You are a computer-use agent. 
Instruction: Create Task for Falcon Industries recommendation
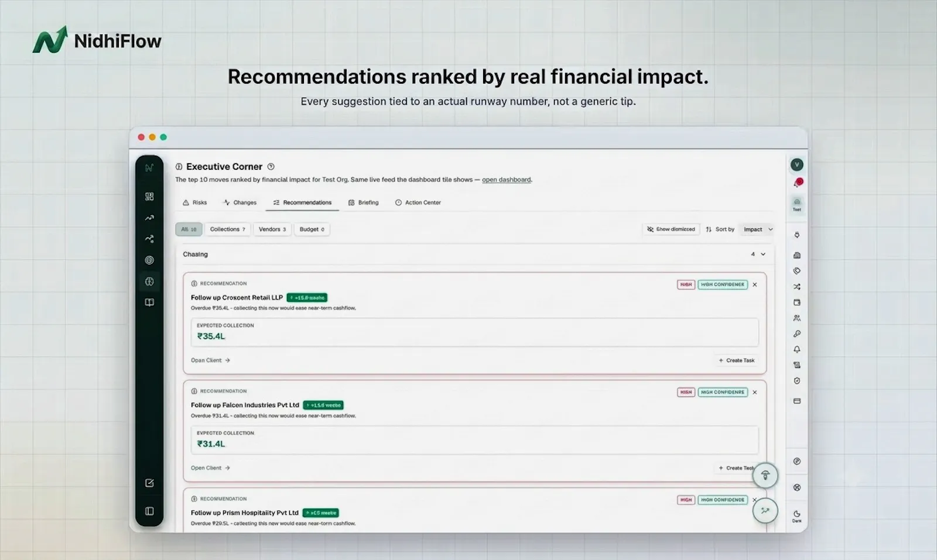(737, 468)
